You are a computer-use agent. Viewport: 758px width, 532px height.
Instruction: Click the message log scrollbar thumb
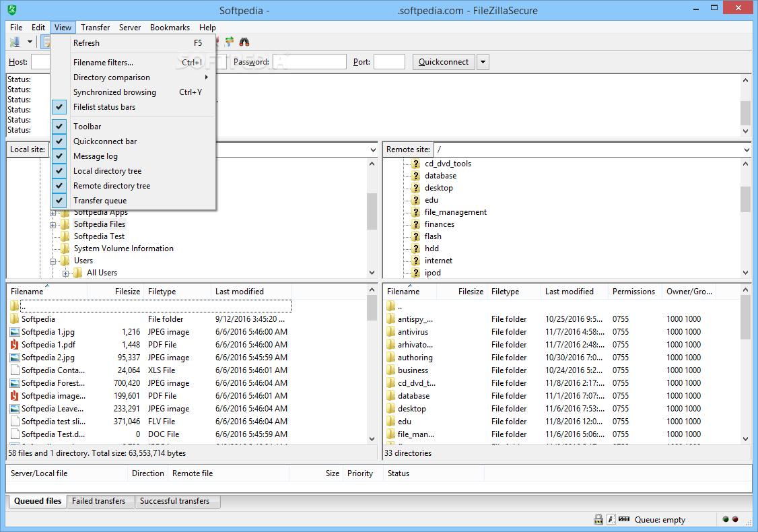[x=745, y=113]
